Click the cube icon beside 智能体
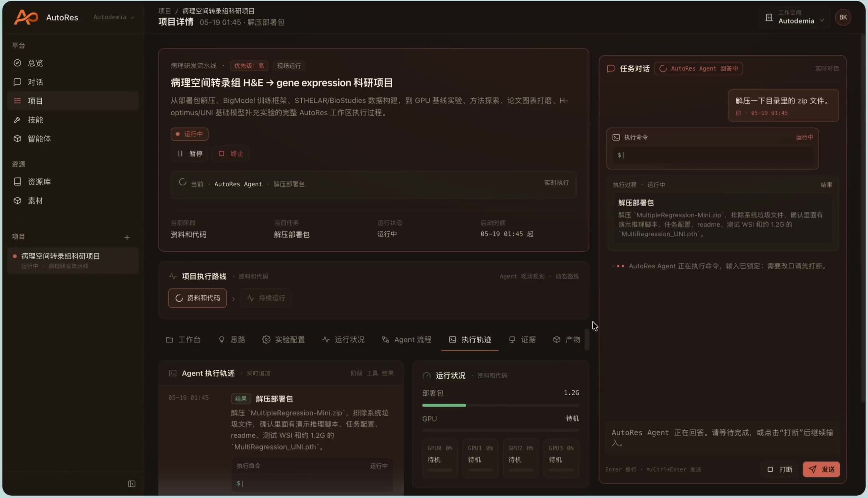Screen dimensions: 868x498 (17, 138)
